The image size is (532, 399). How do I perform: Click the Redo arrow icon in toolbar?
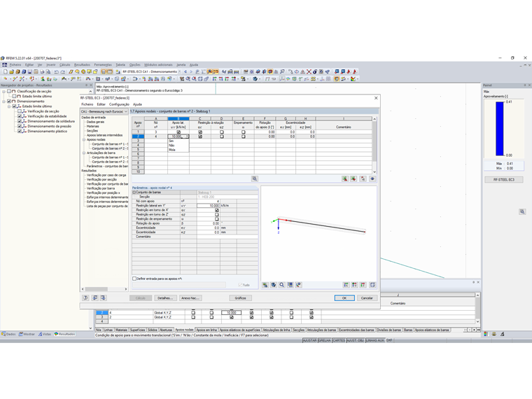tap(62, 71)
